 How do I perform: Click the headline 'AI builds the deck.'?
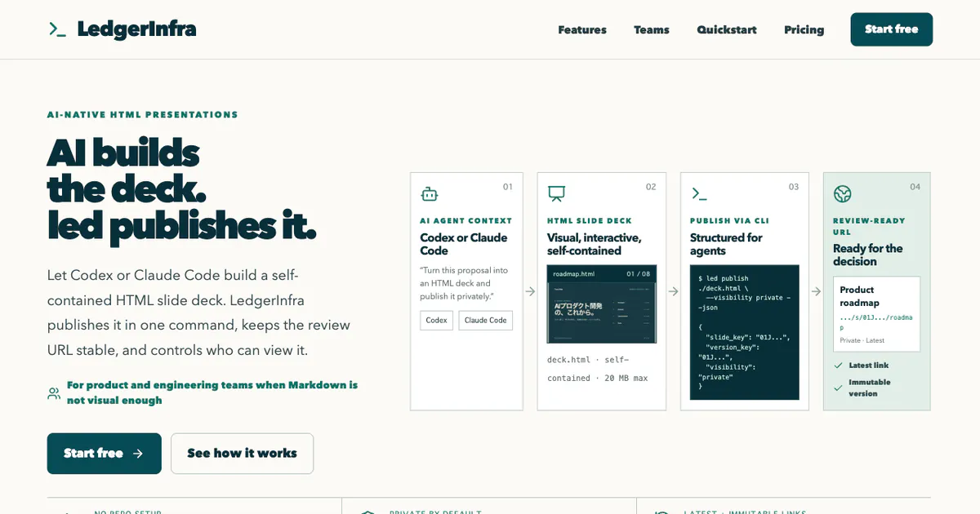[x=127, y=171]
